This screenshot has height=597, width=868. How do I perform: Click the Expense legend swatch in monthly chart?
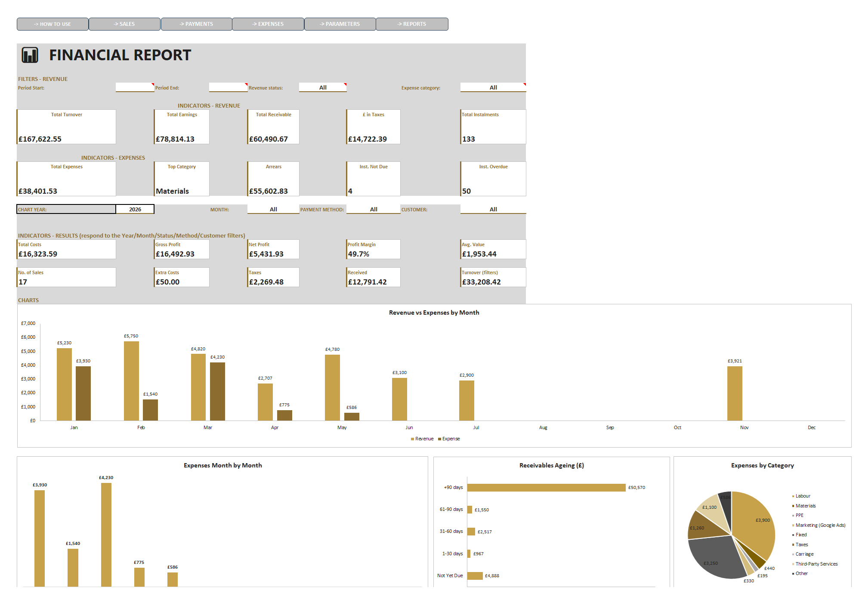[x=439, y=439]
